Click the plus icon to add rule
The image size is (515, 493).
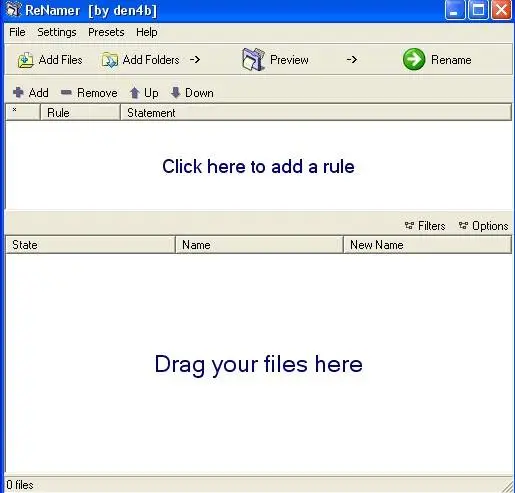[x=18, y=93]
